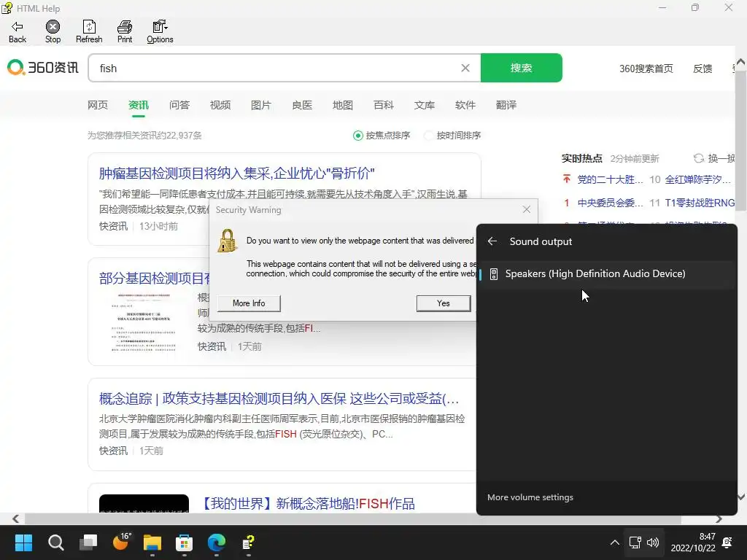Open the 我的世界 新概念落地船 headline
The height and width of the screenshot is (560, 747).
[x=308, y=504]
